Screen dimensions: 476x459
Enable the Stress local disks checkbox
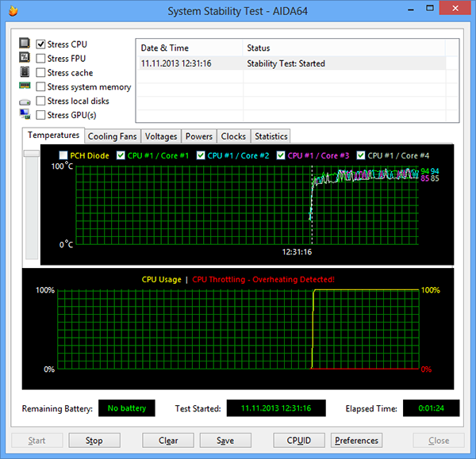coord(40,101)
